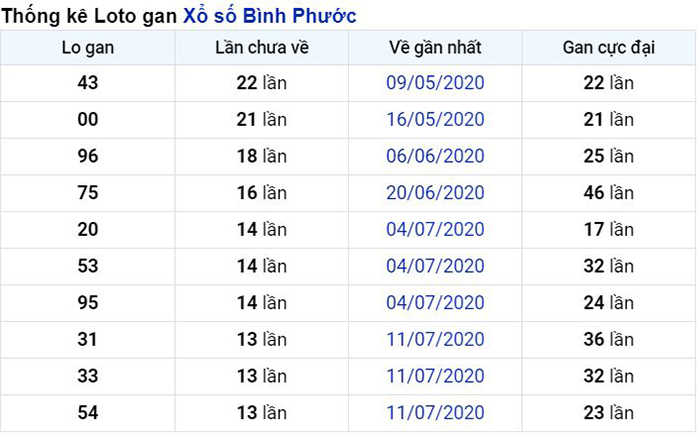Click the "Xổ số Bình Phước" title link

[270, 16]
